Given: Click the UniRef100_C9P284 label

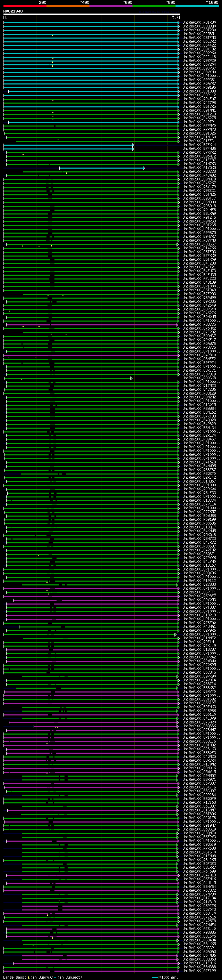Looking at the screenshot, I should coord(199,795).
